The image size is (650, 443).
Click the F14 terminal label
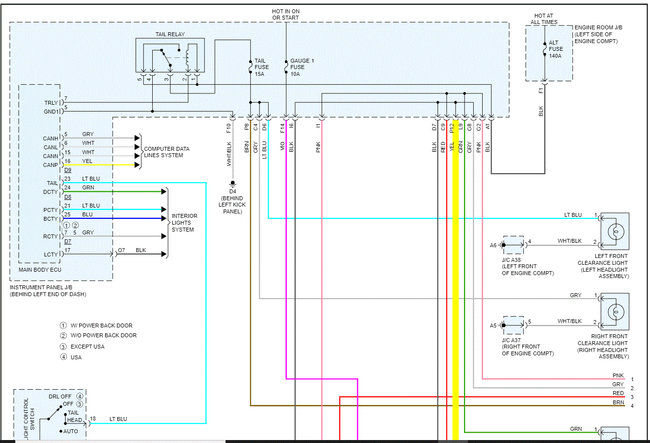coord(282,127)
